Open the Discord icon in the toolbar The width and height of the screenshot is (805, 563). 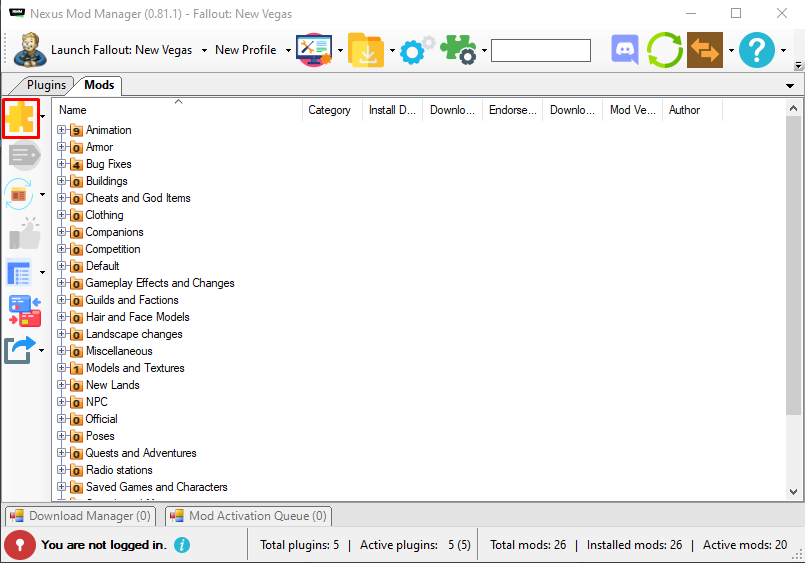tap(625, 50)
